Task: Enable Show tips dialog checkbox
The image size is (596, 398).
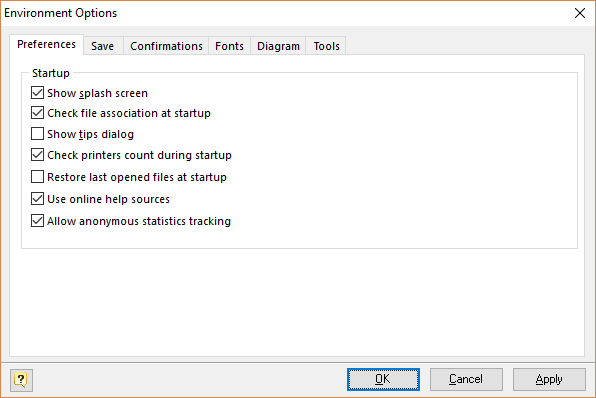Action: pos(37,134)
